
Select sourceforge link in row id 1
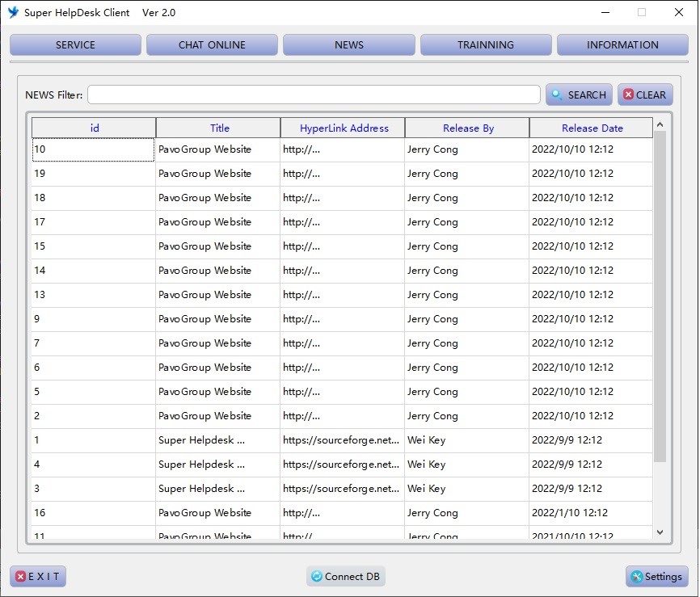(x=341, y=440)
